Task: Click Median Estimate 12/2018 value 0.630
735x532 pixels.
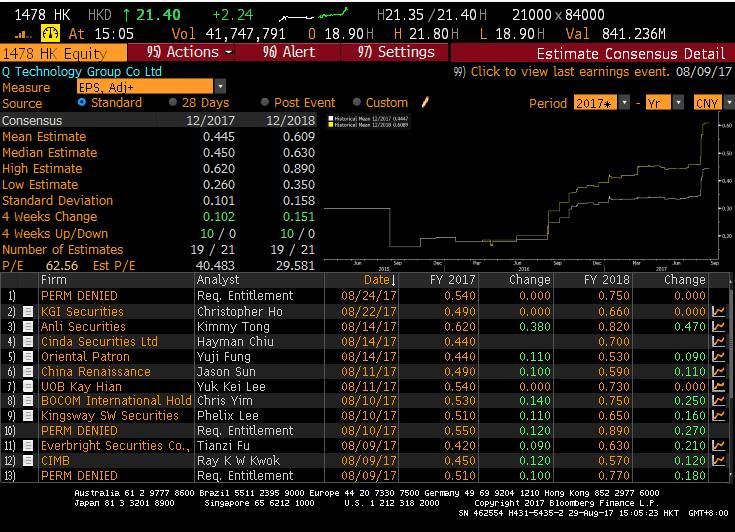Action: pyautogui.click(x=299, y=152)
